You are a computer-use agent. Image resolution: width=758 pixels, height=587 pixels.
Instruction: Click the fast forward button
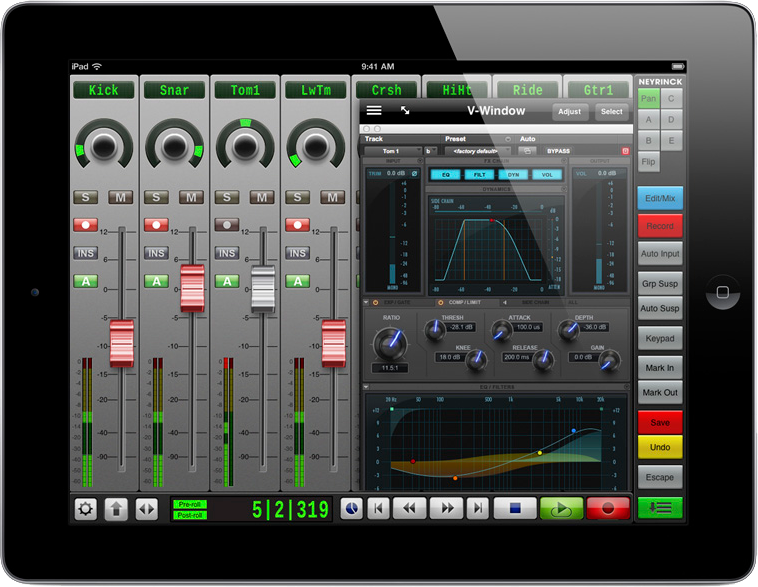click(446, 509)
